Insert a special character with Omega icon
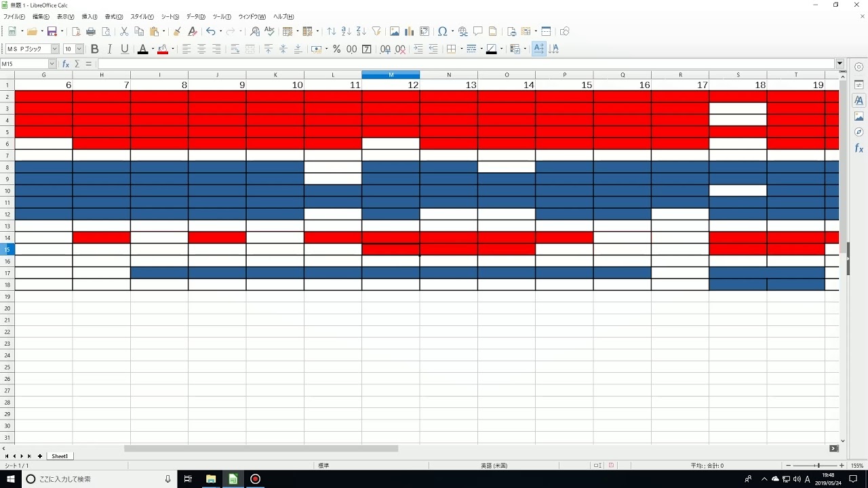868x488 pixels. (x=441, y=31)
